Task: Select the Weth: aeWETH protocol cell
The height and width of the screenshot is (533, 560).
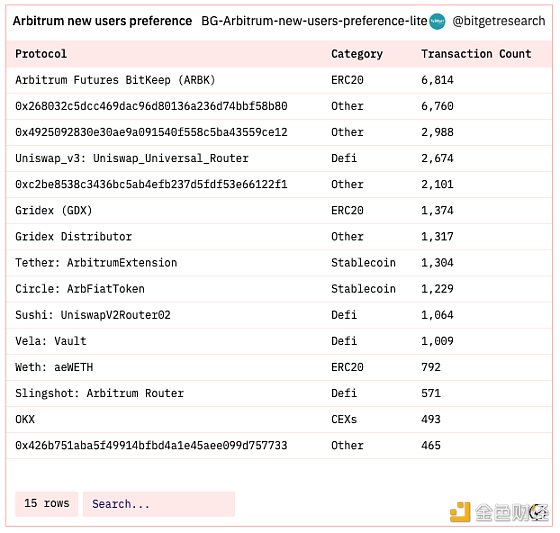Action: point(54,367)
